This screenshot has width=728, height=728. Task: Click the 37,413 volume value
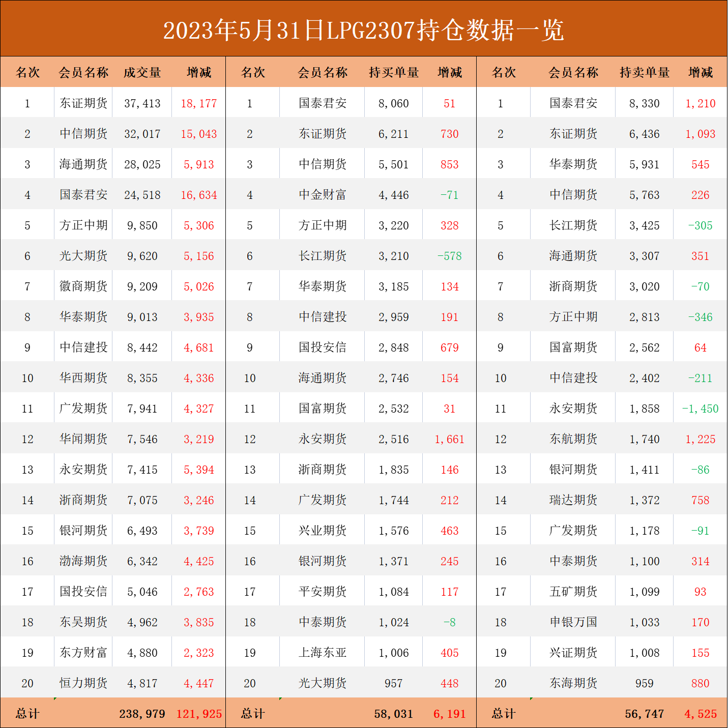pyautogui.click(x=142, y=103)
